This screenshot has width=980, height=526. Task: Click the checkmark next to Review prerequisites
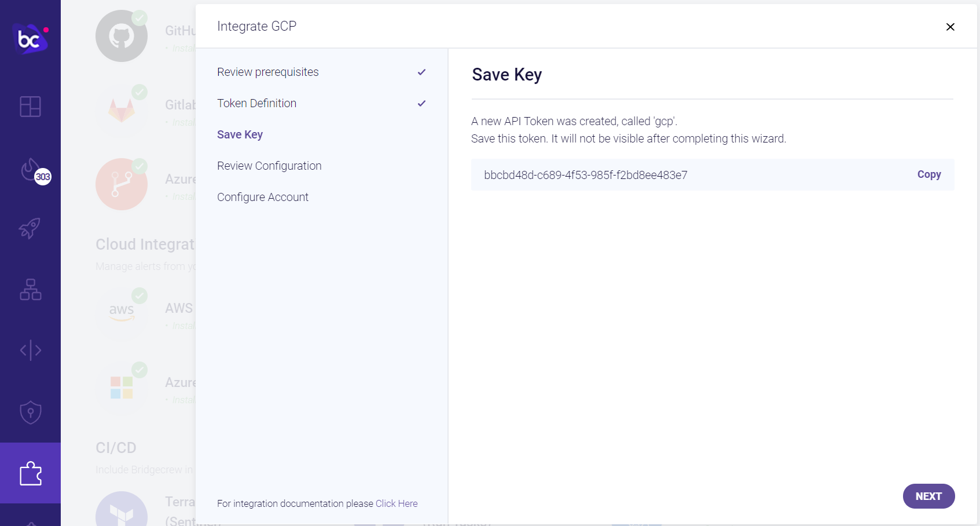point(421,72)
